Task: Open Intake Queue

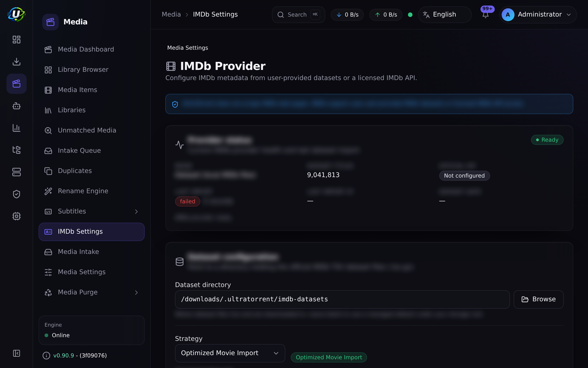Action: [x=92, y=151]
